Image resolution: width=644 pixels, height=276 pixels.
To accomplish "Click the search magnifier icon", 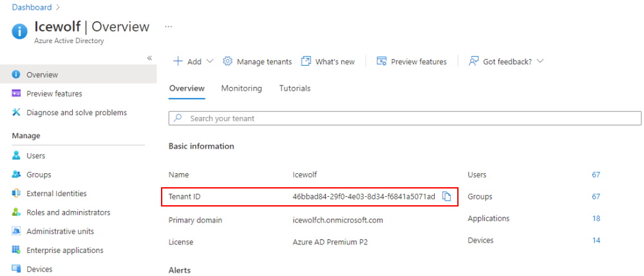I will [178, 118].
